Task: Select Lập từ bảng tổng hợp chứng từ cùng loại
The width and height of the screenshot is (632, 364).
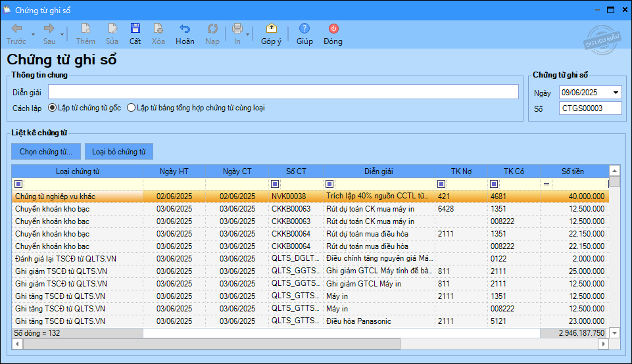Action: point(196,108)
